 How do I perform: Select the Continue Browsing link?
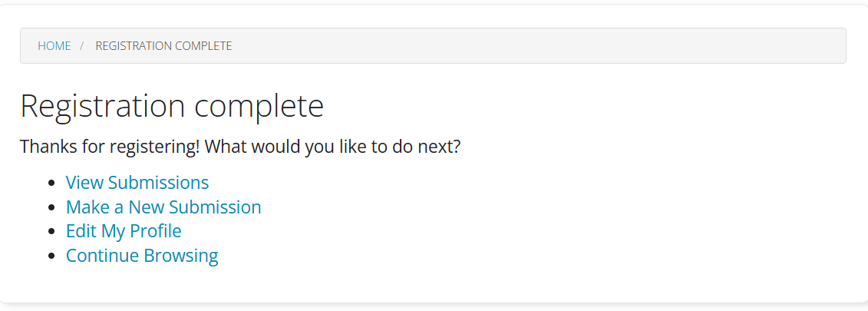pyautogui.click(x=142, y=256)
